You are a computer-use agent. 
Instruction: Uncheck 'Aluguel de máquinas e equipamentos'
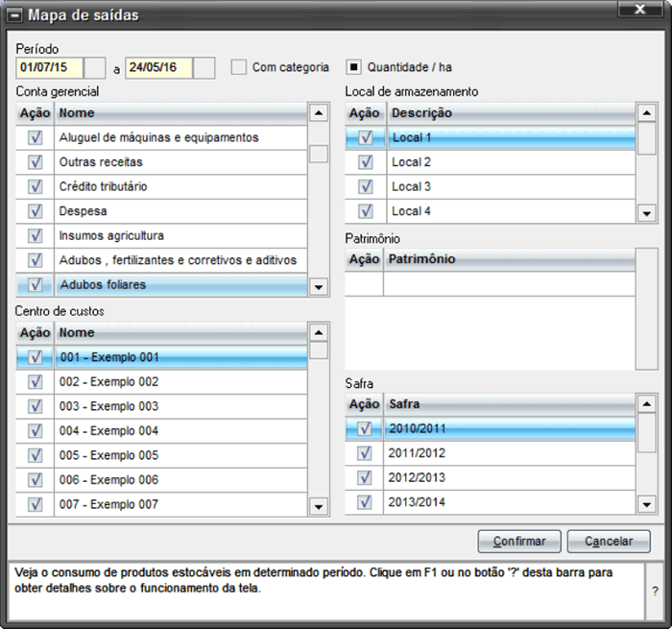(x=36, y=137)
